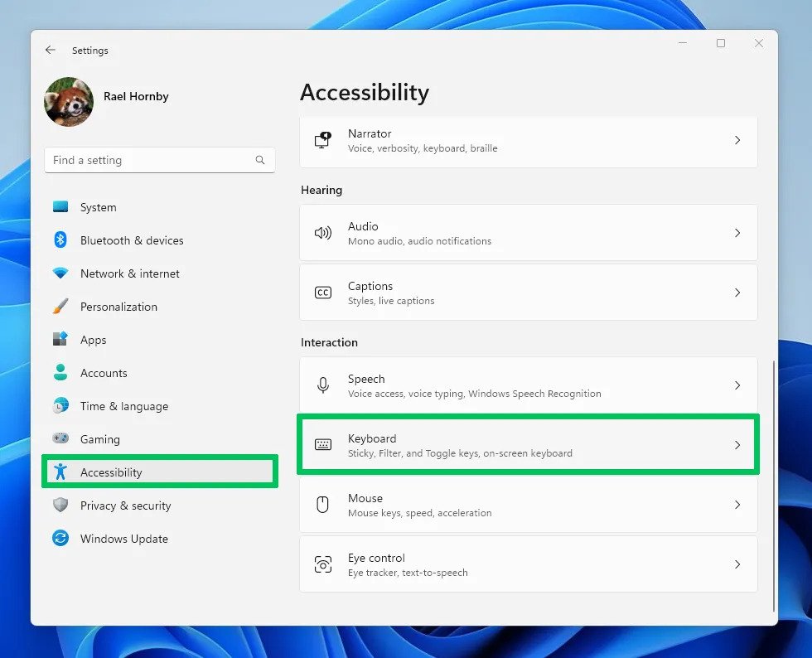Click the Gaming controller icon

[x=60, y=439]
